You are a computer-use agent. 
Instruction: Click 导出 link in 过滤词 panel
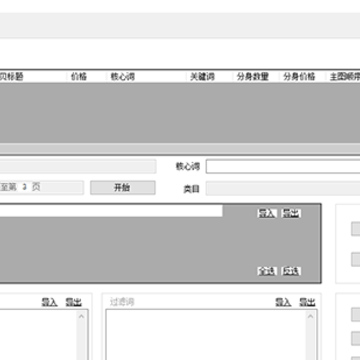click(x=307, y=302)
